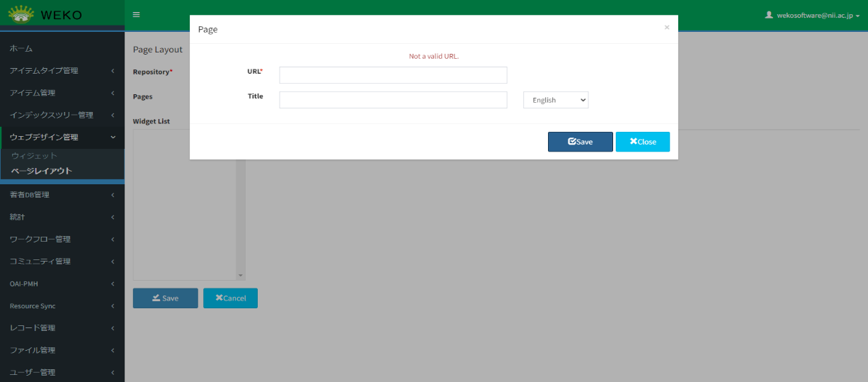Select the ページレイアウト submenu item
Screen dimensions: 868x382
pyautogui.click(x=42, y=171)
